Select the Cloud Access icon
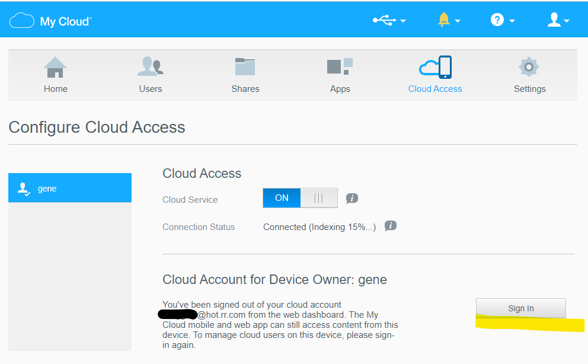The width and height of the screenshot is (588, 364). tap(435, 67)
